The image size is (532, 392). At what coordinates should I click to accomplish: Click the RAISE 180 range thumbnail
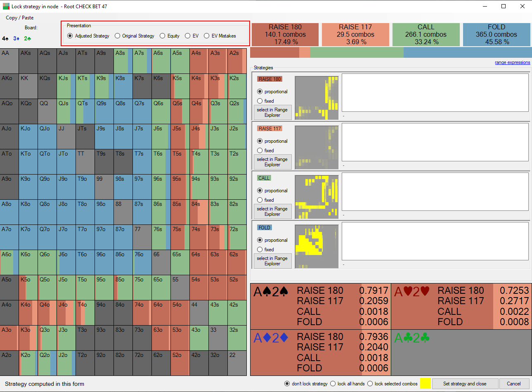[317, 98]
